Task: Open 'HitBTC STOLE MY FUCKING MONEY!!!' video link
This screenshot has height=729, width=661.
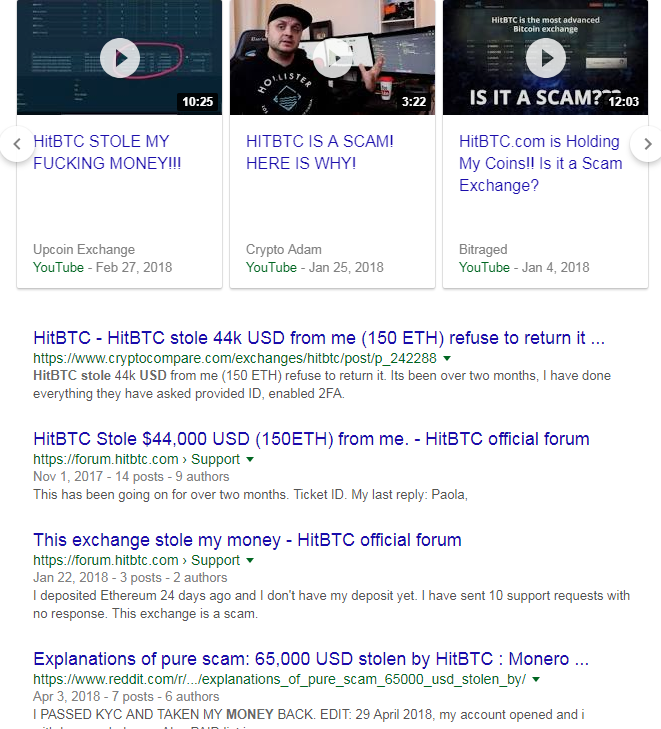Action: [x=107, y=152]
